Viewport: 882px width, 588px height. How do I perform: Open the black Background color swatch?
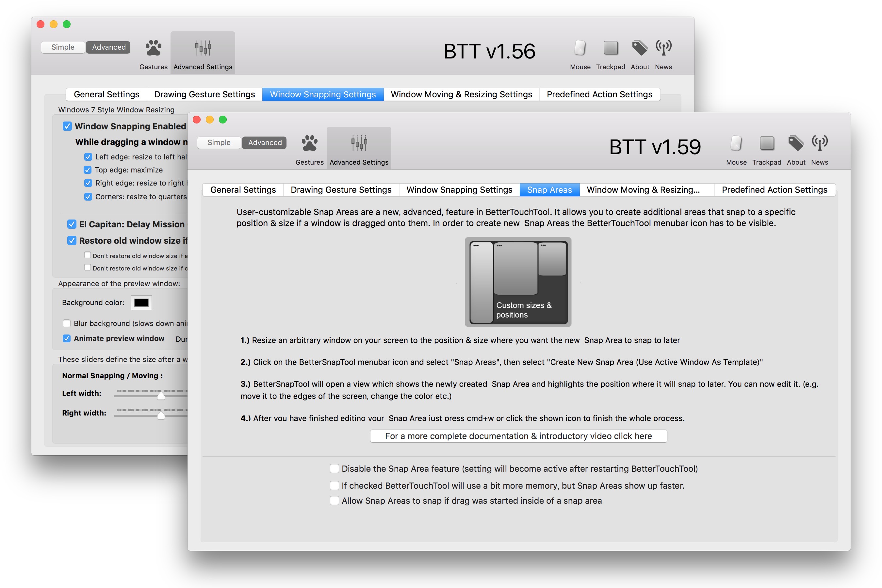(141, 302)
